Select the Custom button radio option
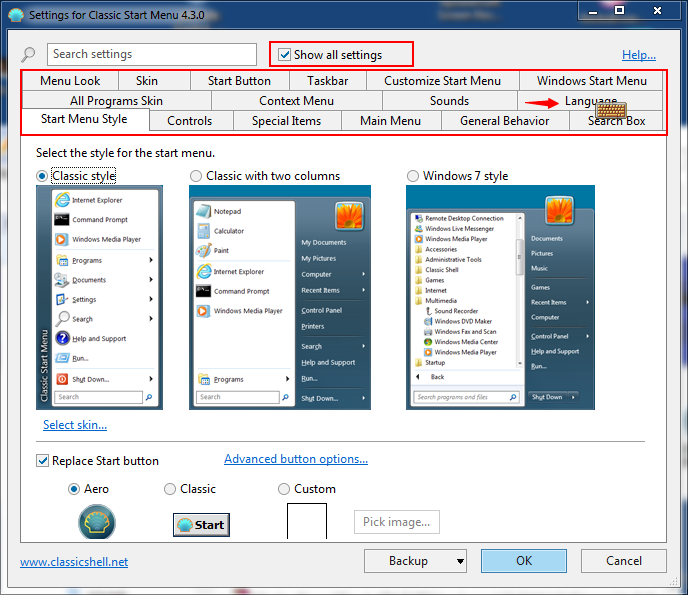Viewport: 688px width, 595px height. [284, 489]
